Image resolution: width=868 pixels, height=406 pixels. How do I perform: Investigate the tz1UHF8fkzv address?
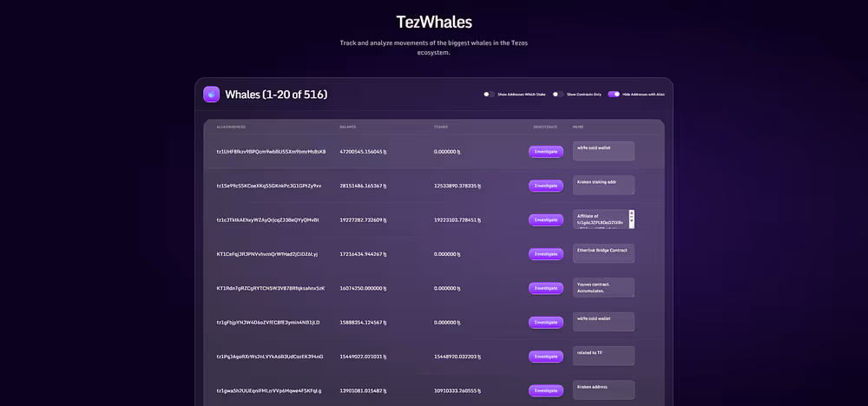545,151
